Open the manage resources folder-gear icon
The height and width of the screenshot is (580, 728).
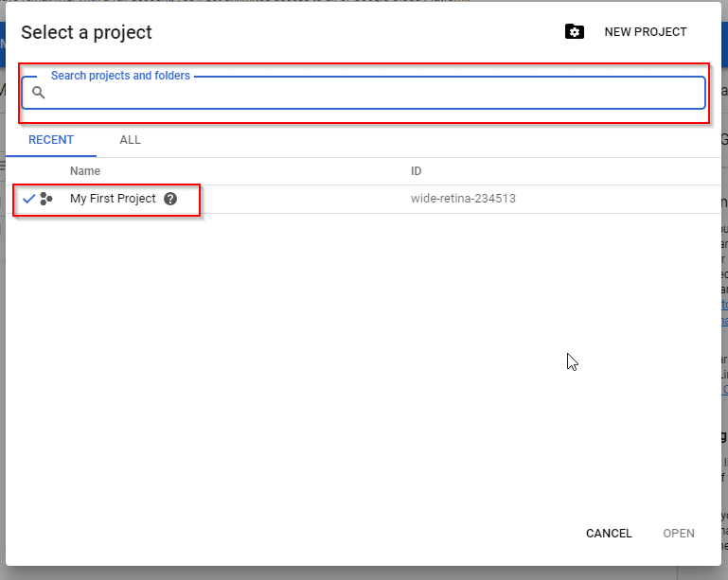pyautogui.click(x=575, y=31)
